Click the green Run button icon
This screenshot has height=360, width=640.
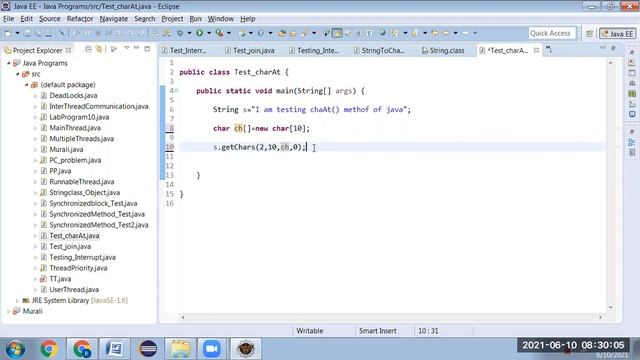[x=200, y=33]
